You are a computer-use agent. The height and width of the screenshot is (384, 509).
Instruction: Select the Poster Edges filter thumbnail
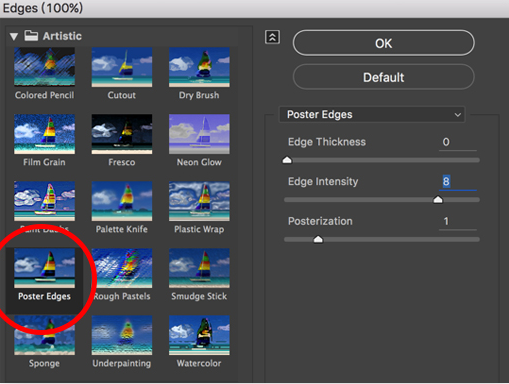coord(44,268)
